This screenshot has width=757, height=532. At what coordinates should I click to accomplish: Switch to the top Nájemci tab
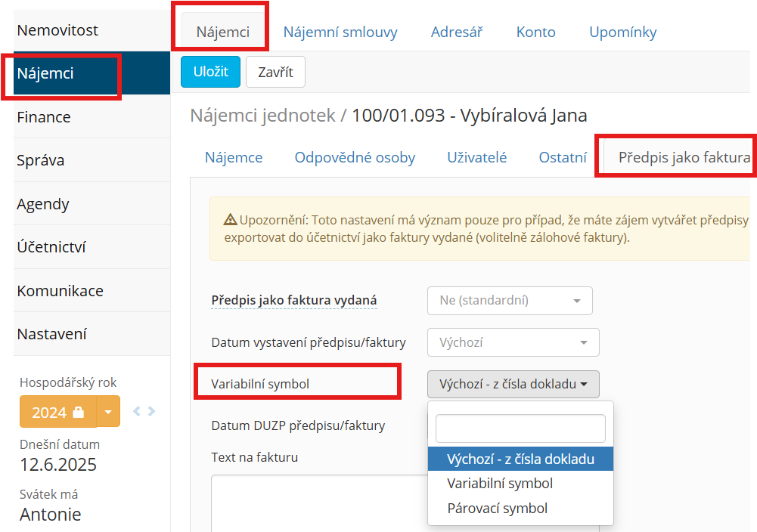point(222,32)
